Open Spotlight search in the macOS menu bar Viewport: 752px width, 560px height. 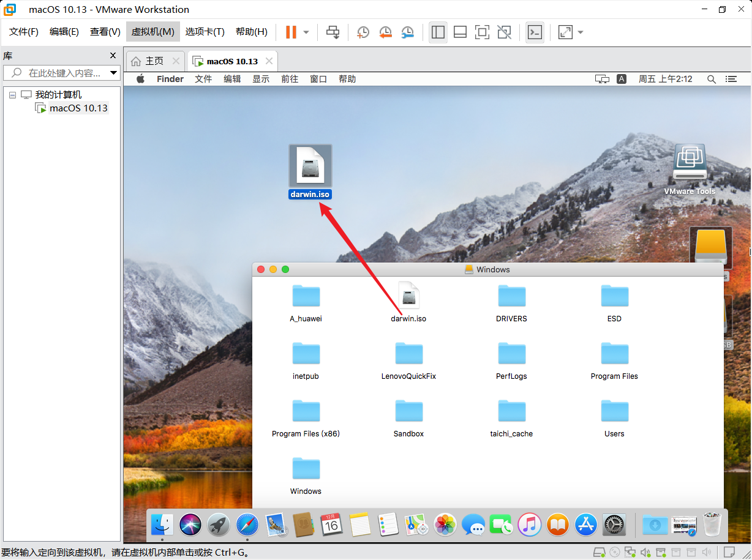coord(710,78)
